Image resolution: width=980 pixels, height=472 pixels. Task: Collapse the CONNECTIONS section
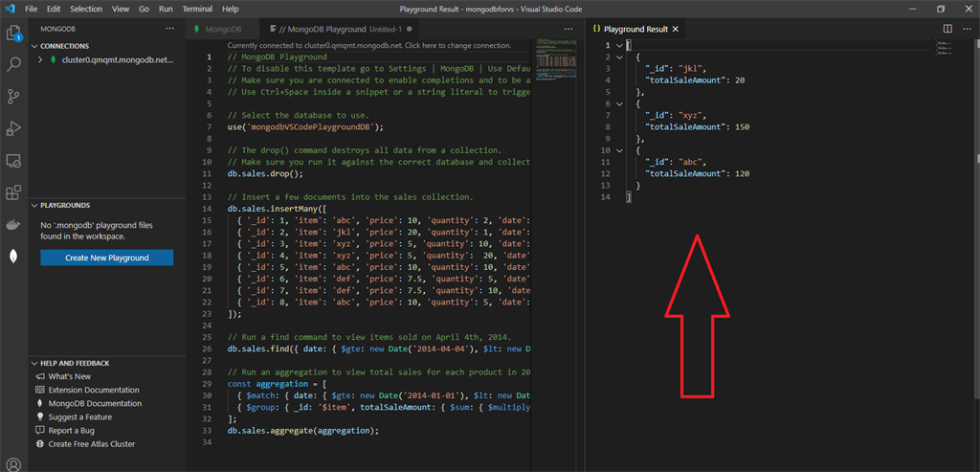(34, 46)
